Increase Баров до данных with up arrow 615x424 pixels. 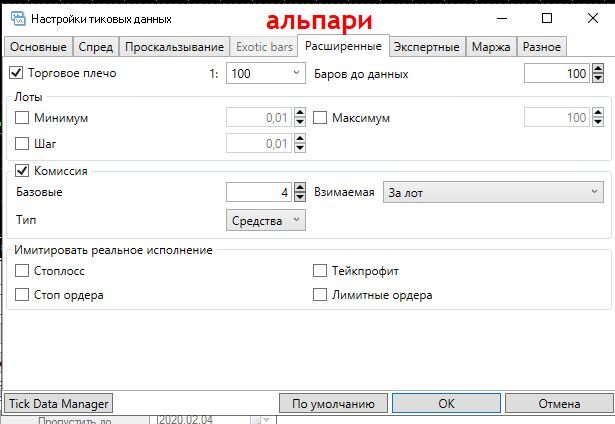(598, 69)
